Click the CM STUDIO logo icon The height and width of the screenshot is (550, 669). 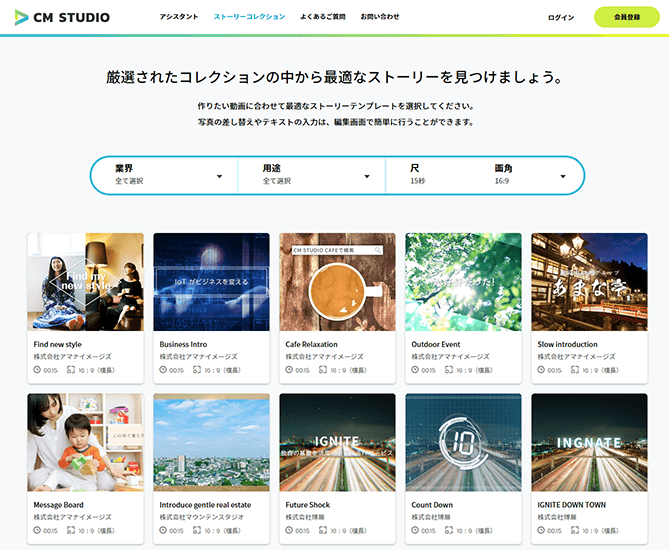[21, 17]
